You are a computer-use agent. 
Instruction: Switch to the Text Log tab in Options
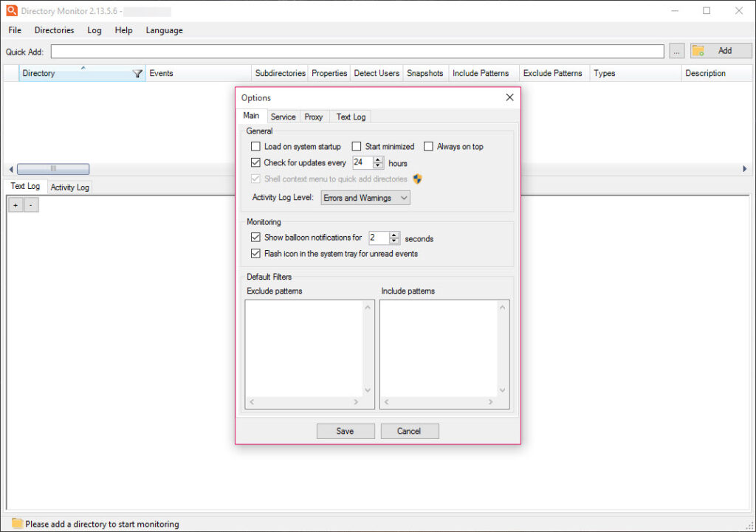(351, 117)
